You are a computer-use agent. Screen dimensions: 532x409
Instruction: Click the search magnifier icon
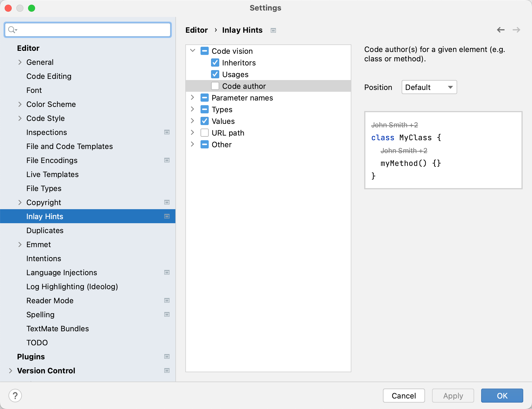pyautogui.click(x=12, y=30)
